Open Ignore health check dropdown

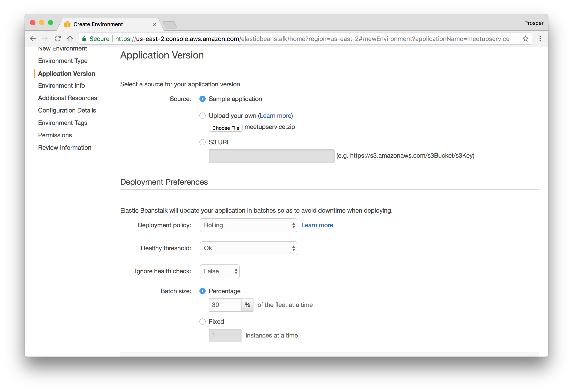[219, 271]
